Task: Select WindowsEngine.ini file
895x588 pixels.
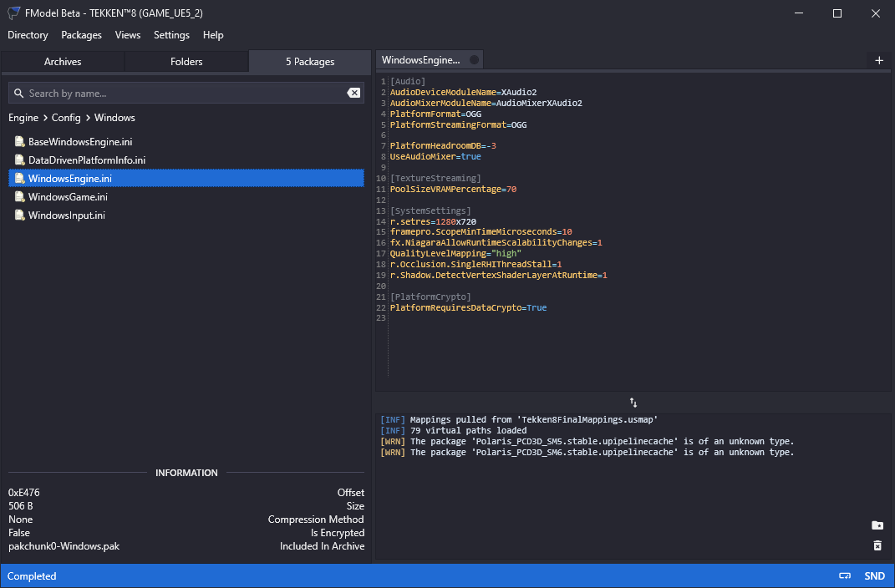Action: tap(186, 179)
